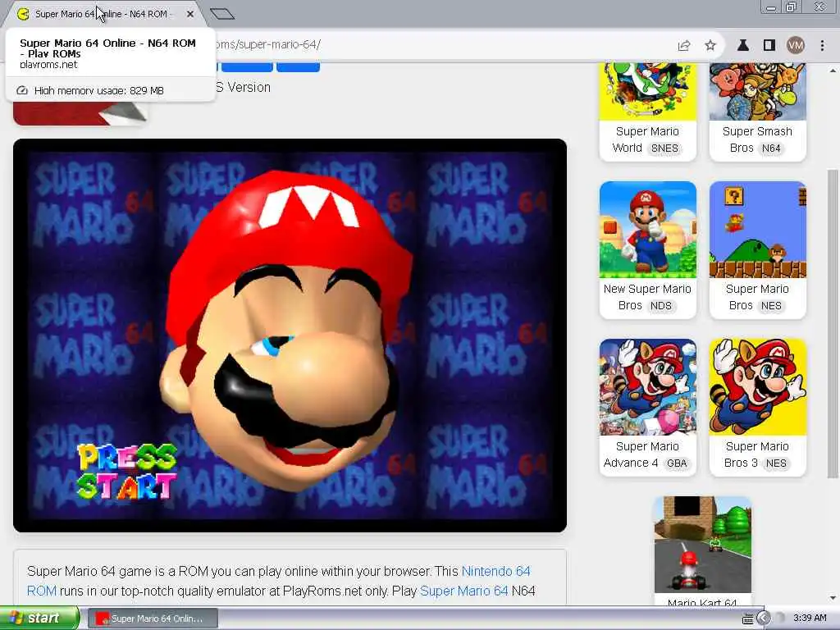Click the GBA platform tag
The width and height of the screenshot is (840, 630).
click(677, 463)
